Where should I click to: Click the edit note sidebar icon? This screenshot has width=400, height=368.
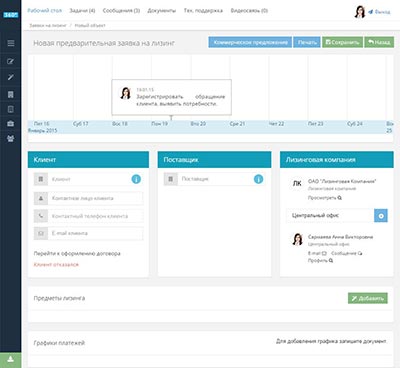click(x=11, y=61)
